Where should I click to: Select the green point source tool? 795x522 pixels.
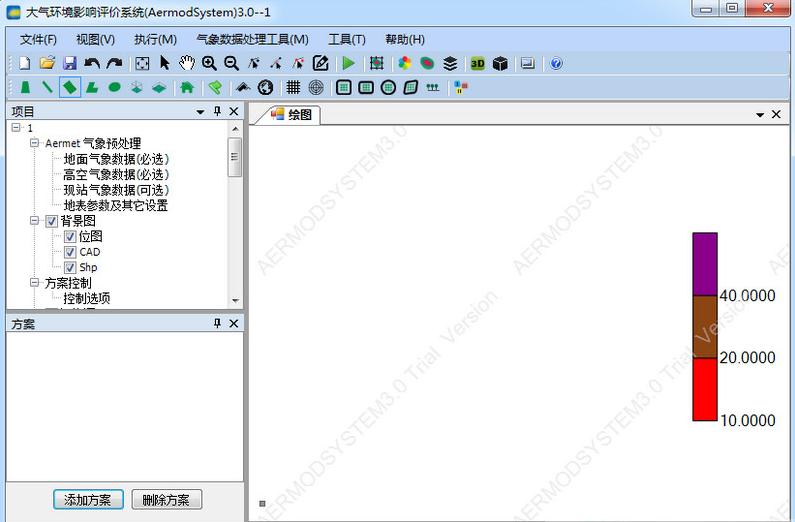pos(25,87)
